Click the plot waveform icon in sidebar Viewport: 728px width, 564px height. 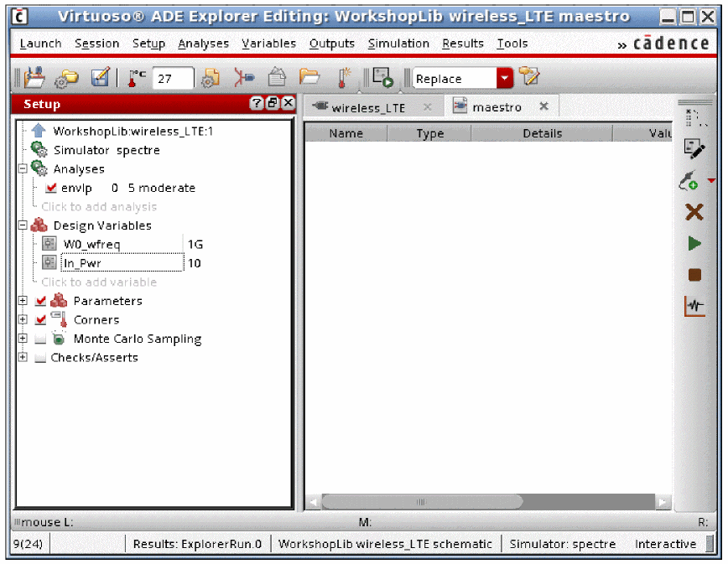tap(694, 306)
